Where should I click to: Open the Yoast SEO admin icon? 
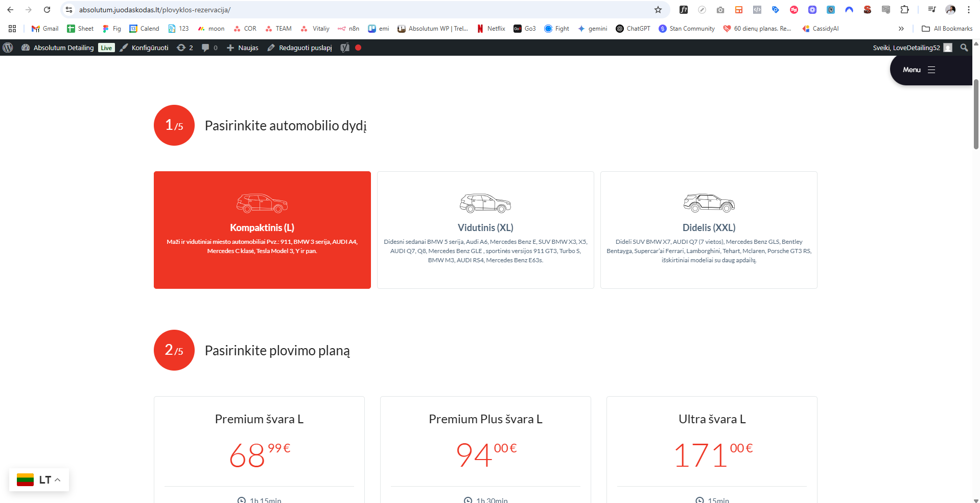(345, 48)
